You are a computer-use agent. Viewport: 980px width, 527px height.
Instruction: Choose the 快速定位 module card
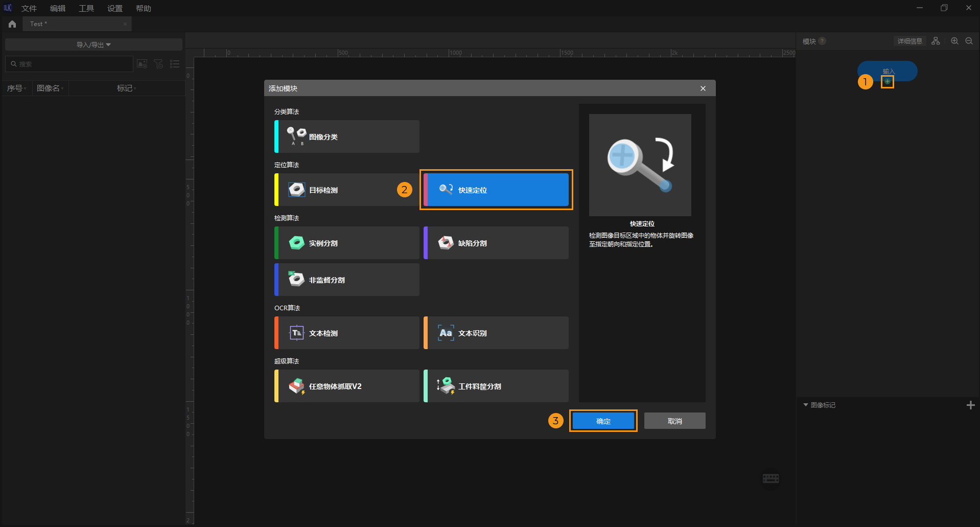[x=496, y=190]
